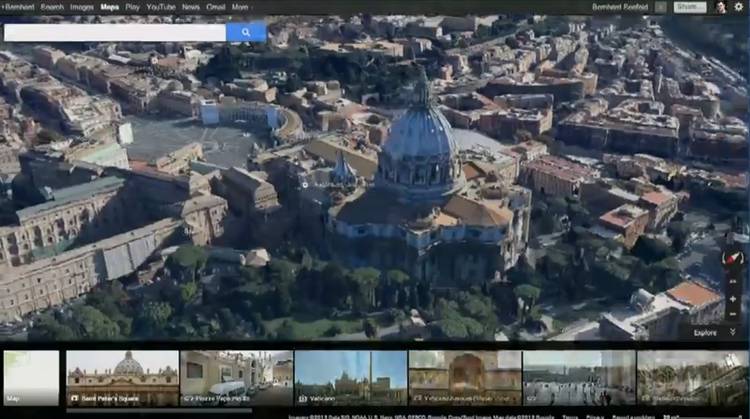This screenshot has width=750, height=419.
Task: Click the notifications box next to the Share button
Action: coord(661,7)
